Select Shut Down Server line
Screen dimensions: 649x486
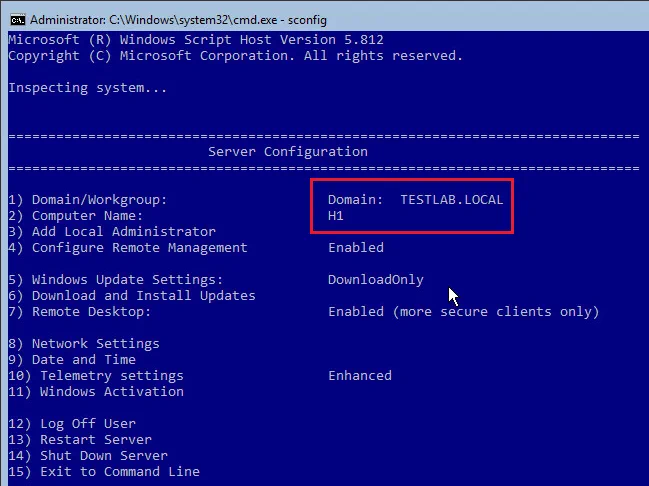click(x=88, y=456)
